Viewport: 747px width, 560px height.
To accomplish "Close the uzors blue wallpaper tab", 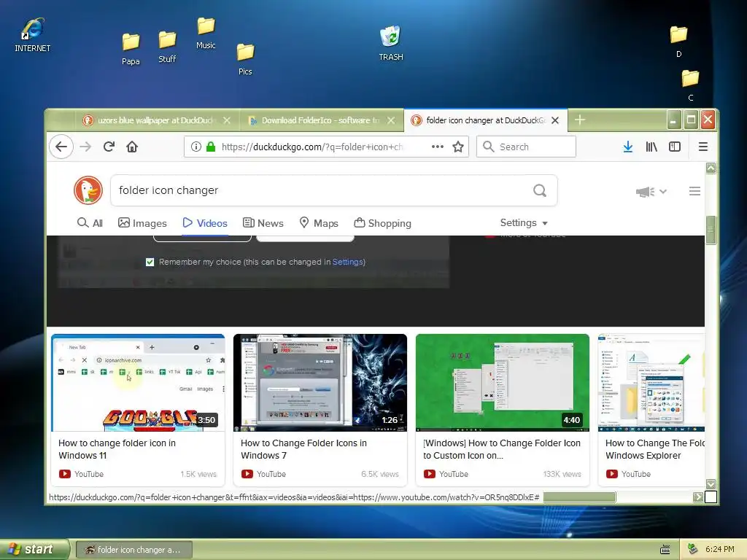I will tap(227, 120).
